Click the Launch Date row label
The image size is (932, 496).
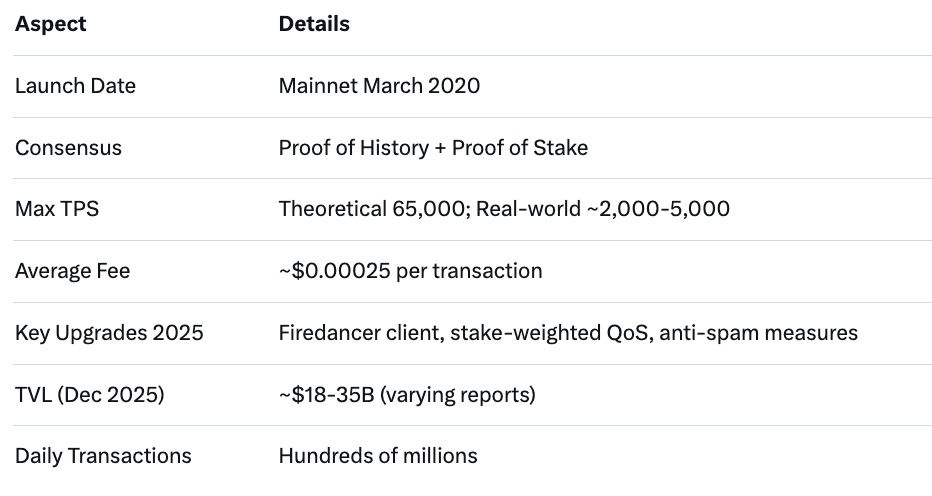click(x=75, y=86)
